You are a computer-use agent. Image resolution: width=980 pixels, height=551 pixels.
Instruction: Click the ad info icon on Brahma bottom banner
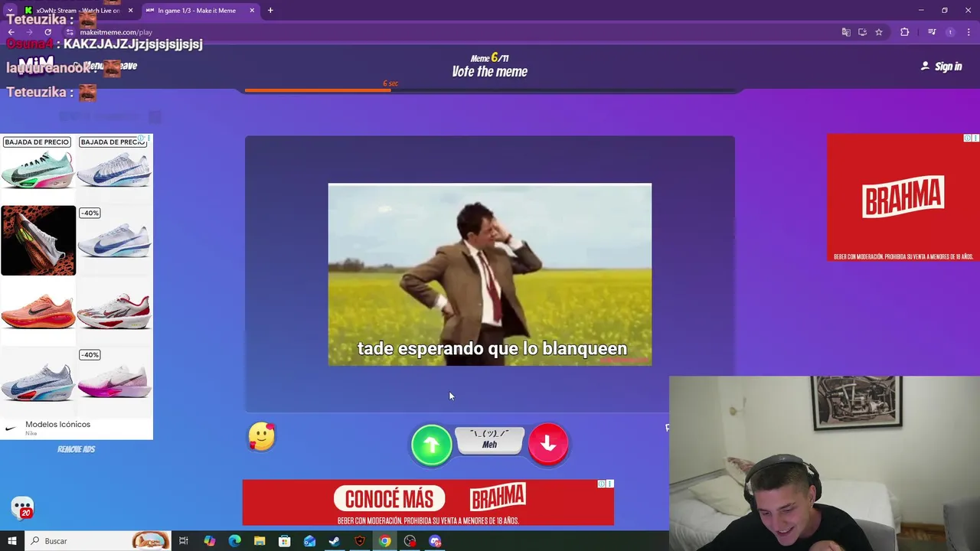[602, 484]
